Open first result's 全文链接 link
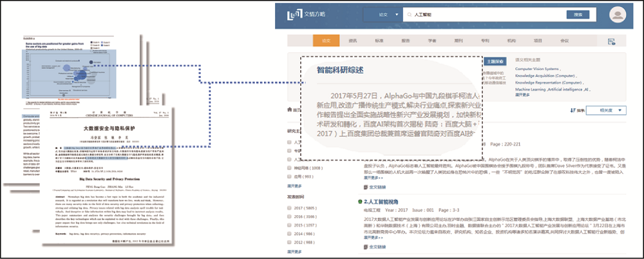 (x=377, y=187)
